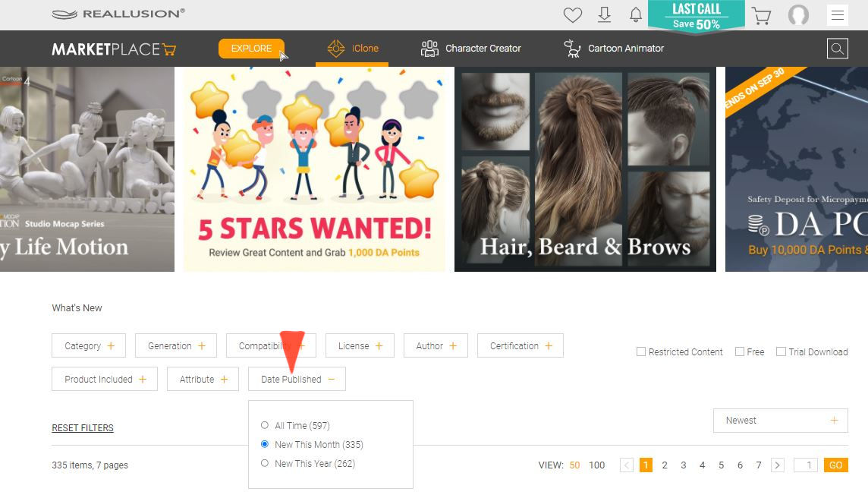Go to page 6
This screenshot has height=495, width=868.
[740, 465]
